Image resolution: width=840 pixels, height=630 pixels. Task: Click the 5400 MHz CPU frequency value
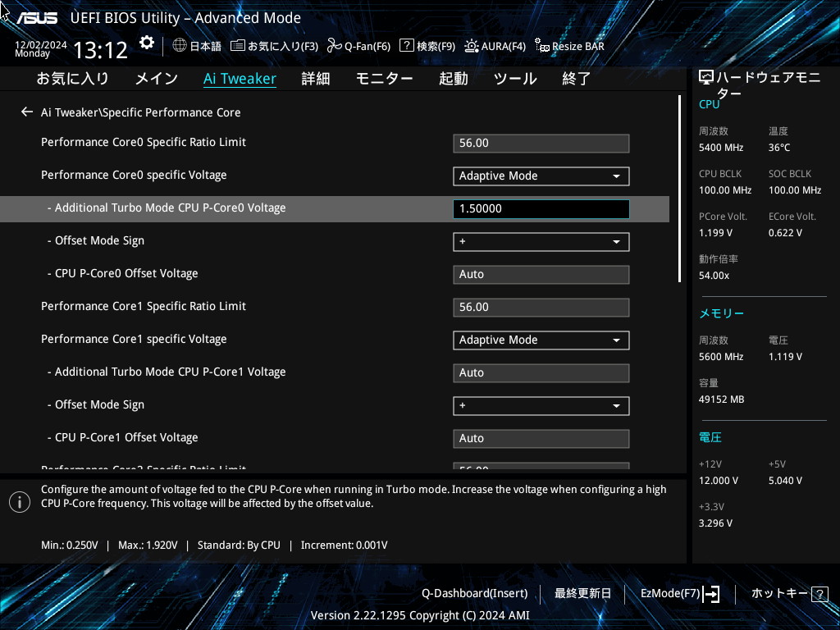coord(720,148)
